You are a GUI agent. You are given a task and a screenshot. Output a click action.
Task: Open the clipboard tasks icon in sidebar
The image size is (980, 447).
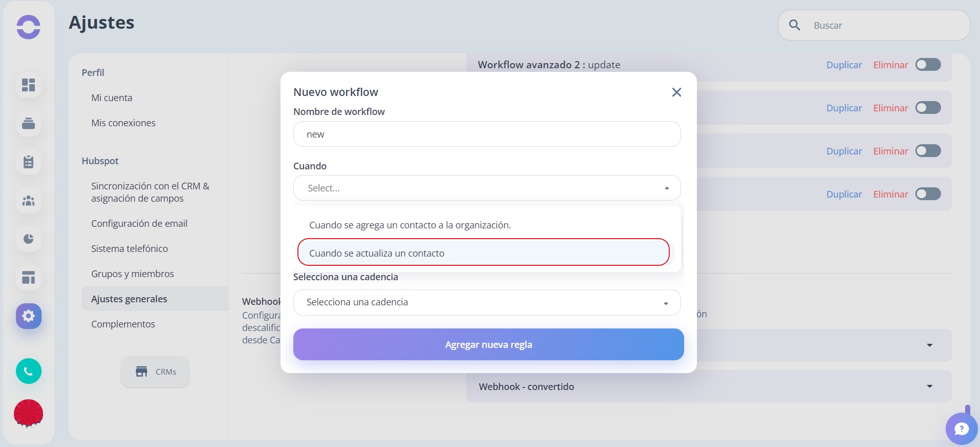click(x=29, y=162)
